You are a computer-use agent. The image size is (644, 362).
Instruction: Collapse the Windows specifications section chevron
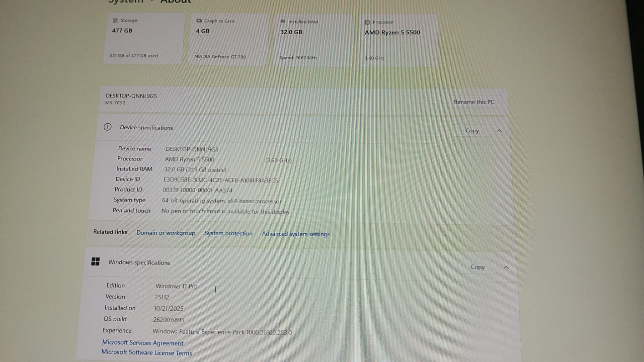(x=506, y=267)
